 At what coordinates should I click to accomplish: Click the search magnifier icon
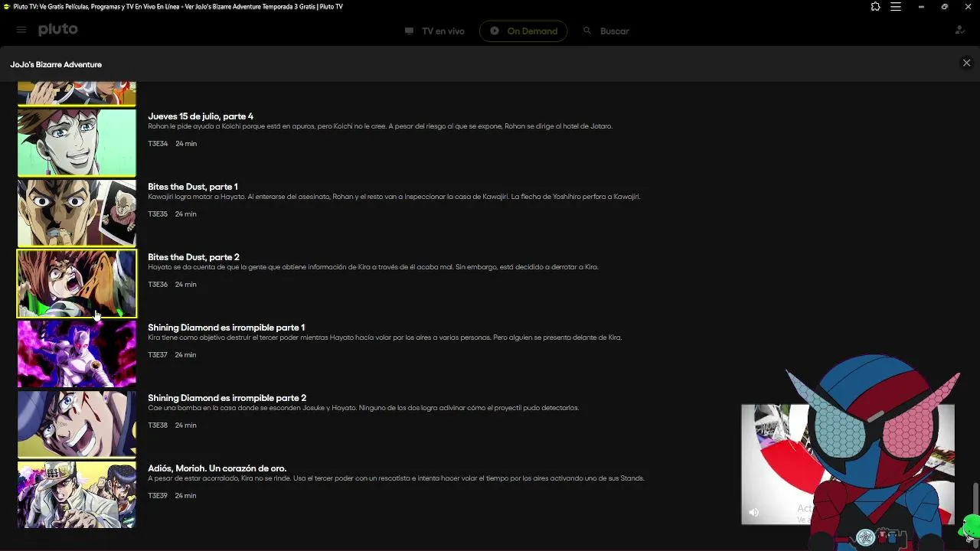[587, 31]
